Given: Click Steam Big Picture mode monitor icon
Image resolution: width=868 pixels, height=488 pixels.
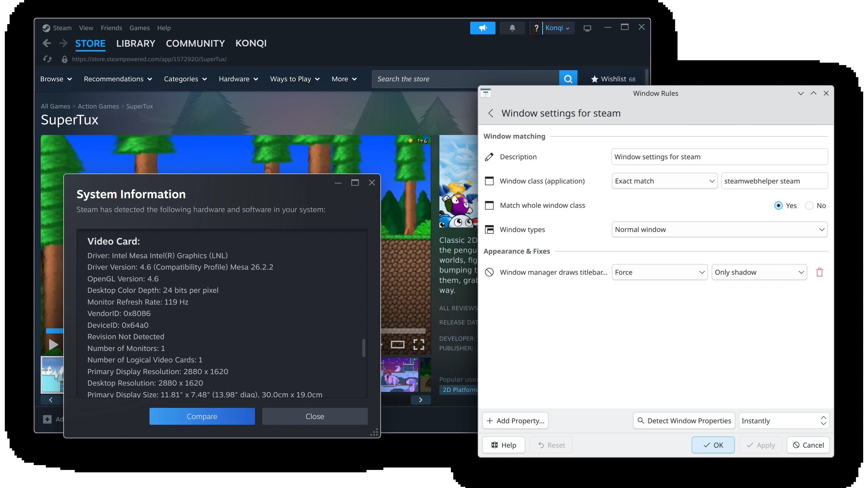Looking at the screenshot, I should tap(587, 28).
